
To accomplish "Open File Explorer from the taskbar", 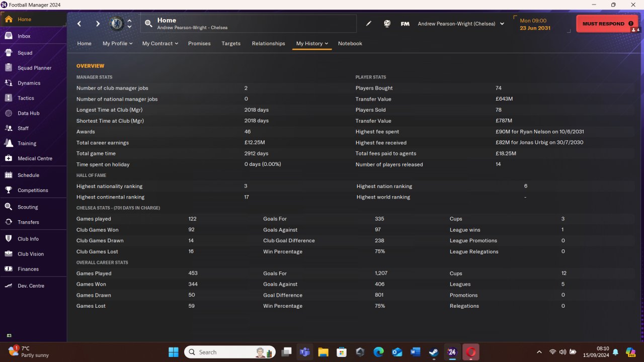I will (x=323, y=352).
